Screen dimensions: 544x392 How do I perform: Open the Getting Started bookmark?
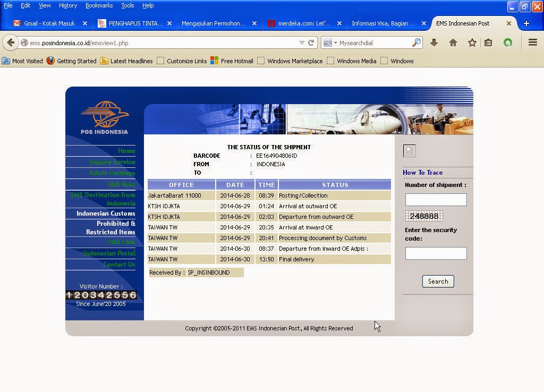tap(72, 61)
